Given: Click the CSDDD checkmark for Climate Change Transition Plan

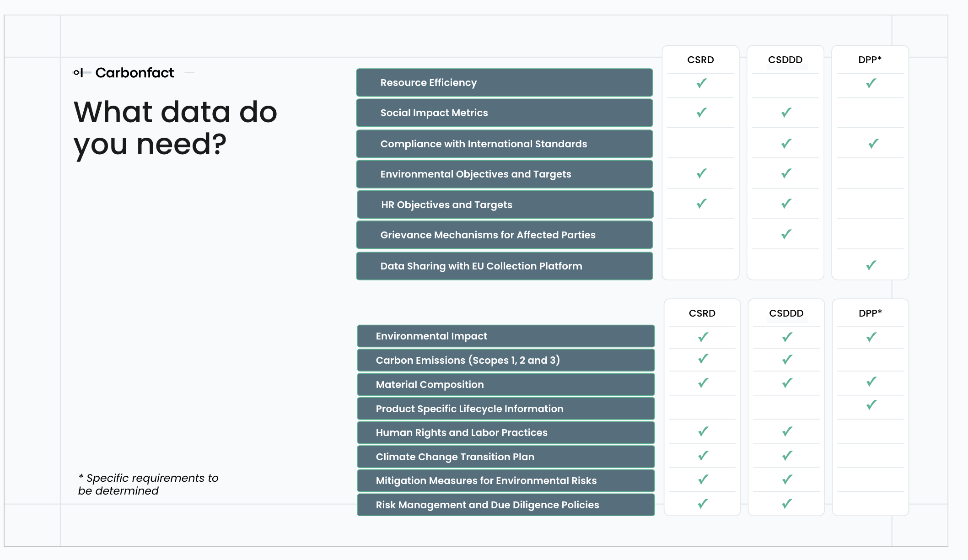Looking at the screenshot, I should click(787, 456).
